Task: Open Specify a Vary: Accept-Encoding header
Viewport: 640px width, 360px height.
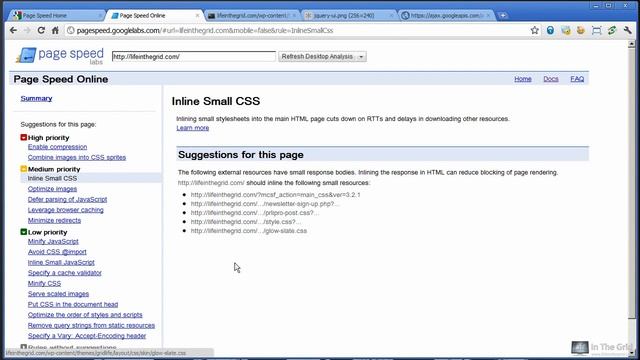Action: tap(87, 336)
